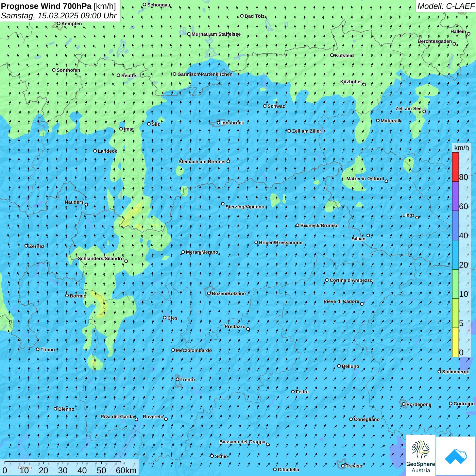
Task: Click the 'Sillian' label
Action: pyautogui.click(x=358, y=239)
